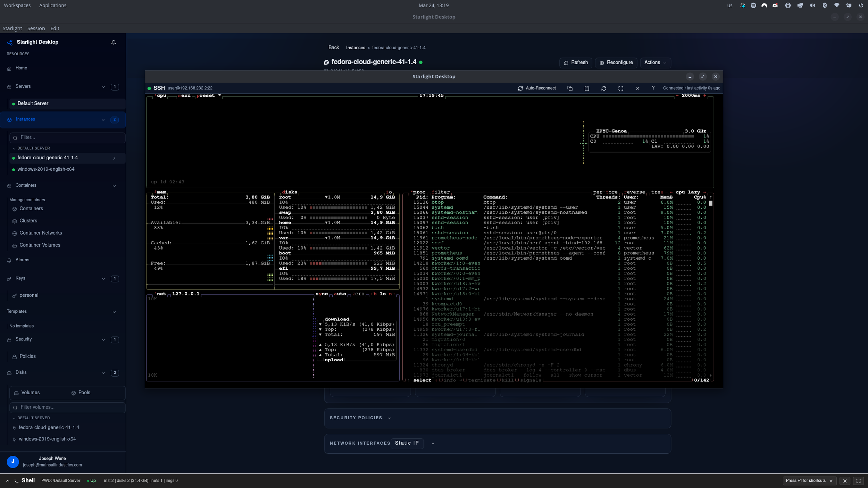Paste from clipboard into SSH terminal

[x=587, y=88]
